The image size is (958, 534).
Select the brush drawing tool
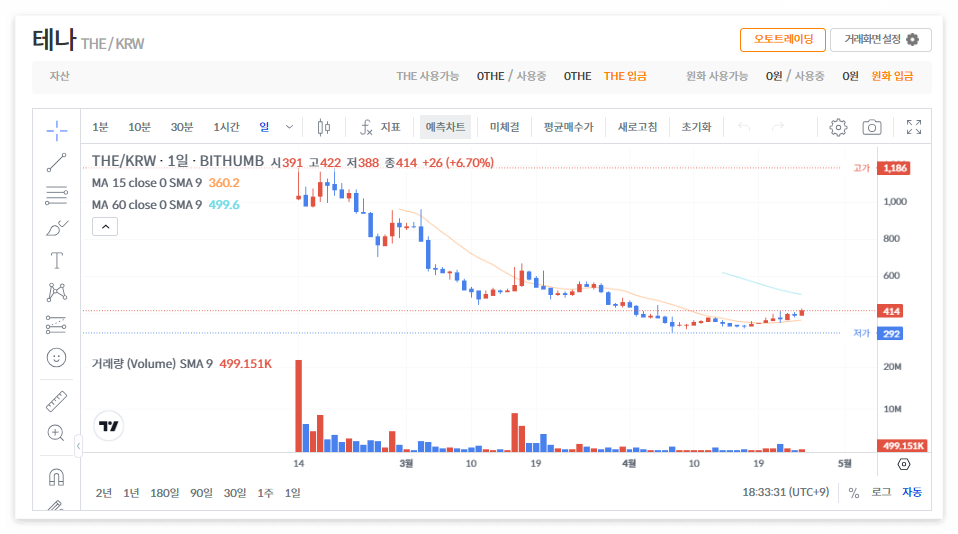pyautogui.click(x=56, y=228)
